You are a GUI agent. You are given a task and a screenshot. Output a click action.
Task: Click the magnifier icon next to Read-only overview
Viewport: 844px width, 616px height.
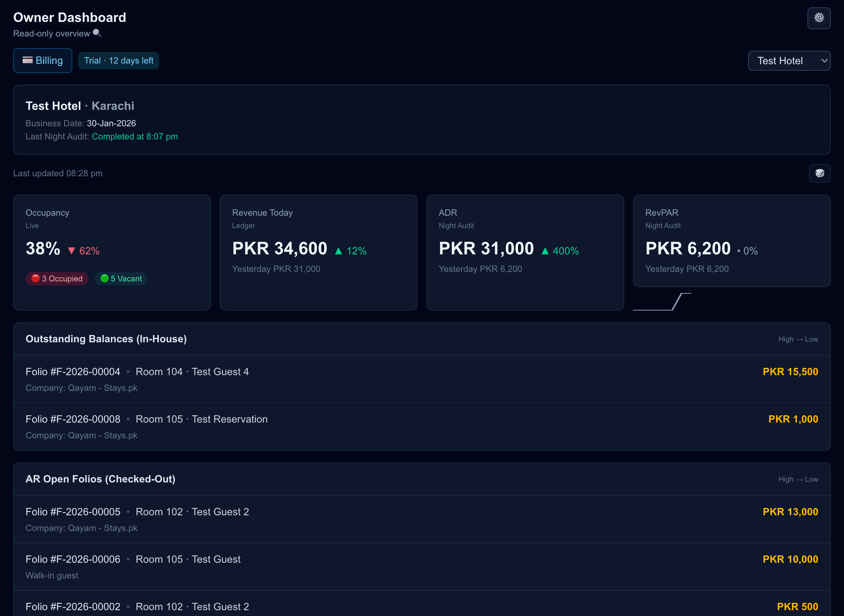click(x=98, y=34)
